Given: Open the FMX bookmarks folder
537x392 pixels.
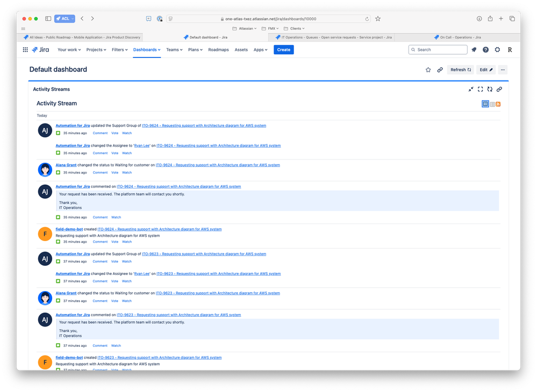Looking at the screenshot, I should pyautogui.click(x=270, y=28).
